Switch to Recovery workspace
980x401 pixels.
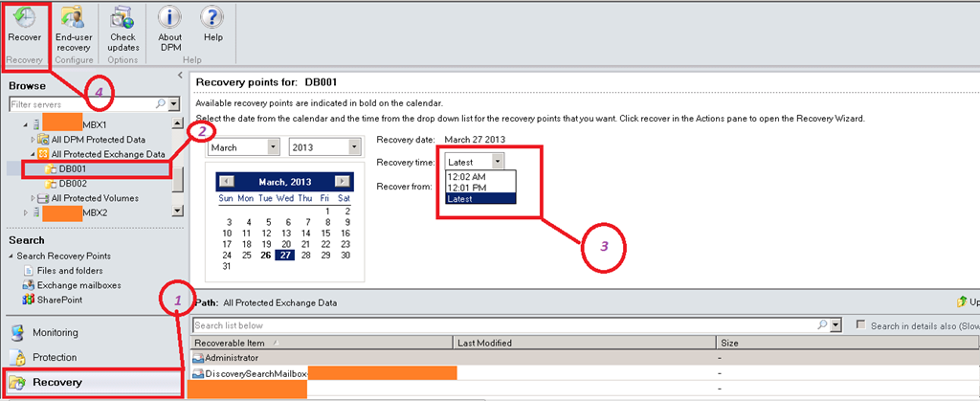click(x=56, y=382)
